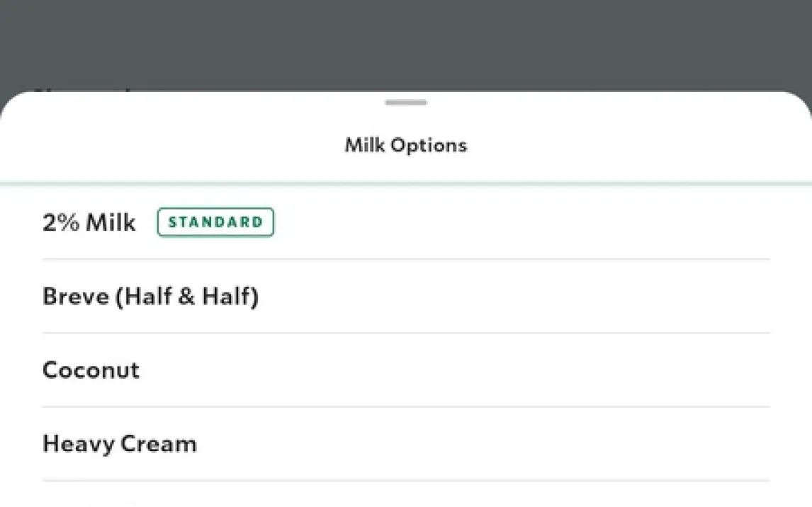Choose Breve (Half & Half) milk
The image size is (812, 507).
150,296
